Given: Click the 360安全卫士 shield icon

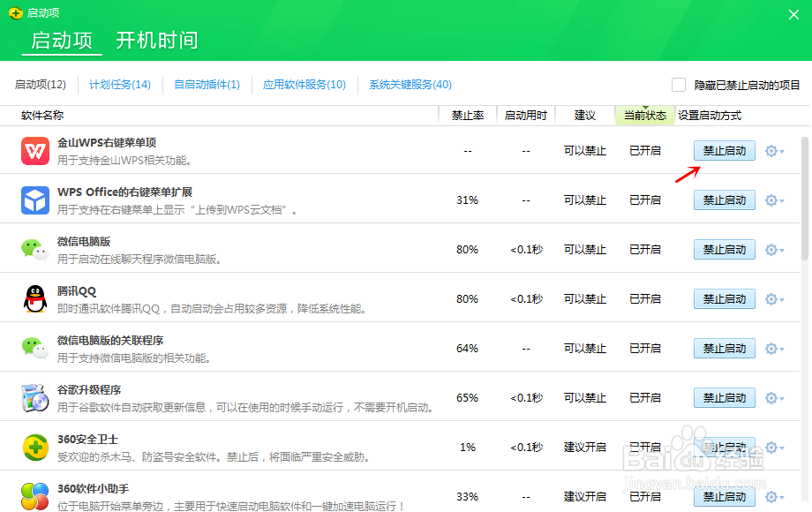Looking at the screenshot, I should pyautogui.click(x=34, y=447).
